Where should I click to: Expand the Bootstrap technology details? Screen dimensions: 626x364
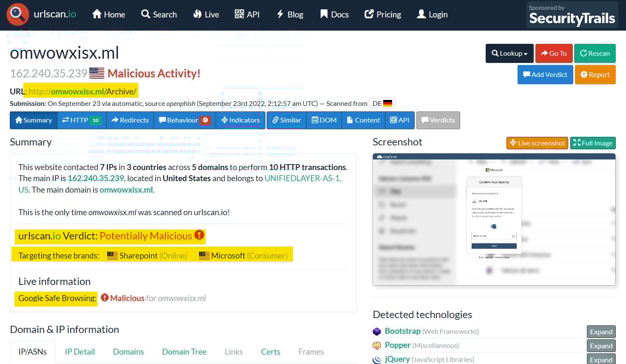pyautogui.click(x=601, y=332)
